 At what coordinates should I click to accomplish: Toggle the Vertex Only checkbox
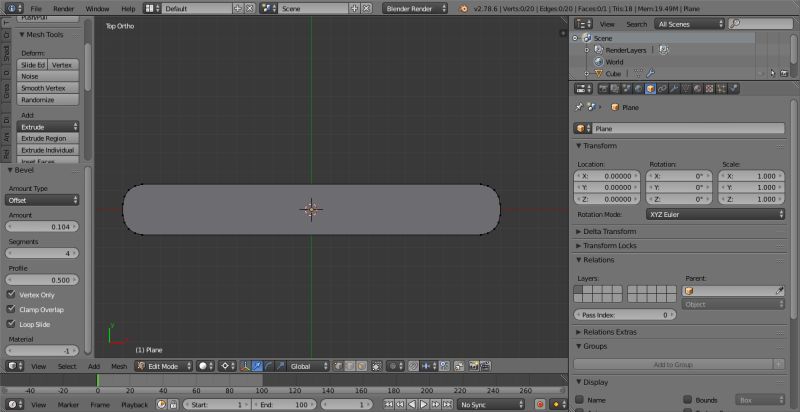point(11,295)
